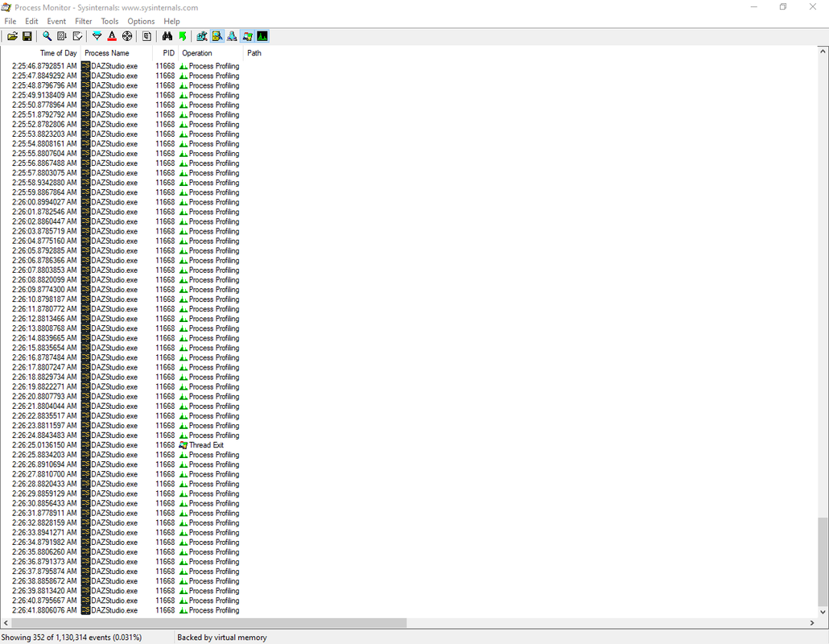Click Process Profiling icon in 2:26:20.8807793 row
The image size is (829, 644).
184,397
